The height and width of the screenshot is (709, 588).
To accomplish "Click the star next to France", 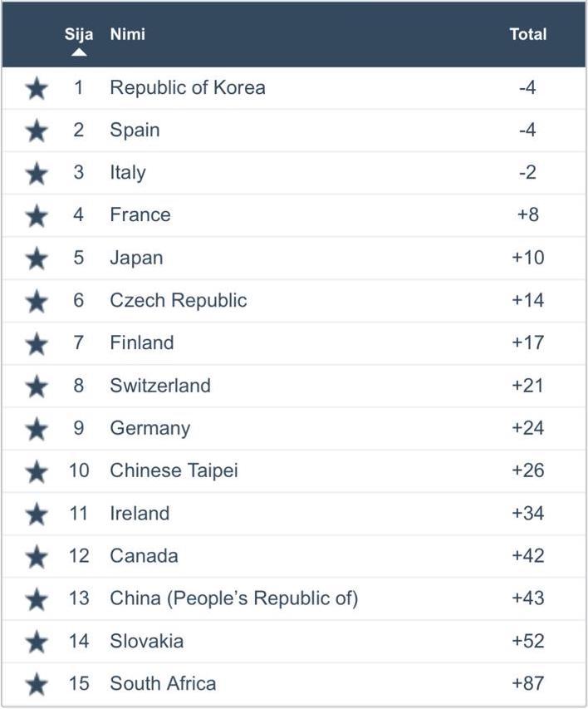I will pyautogui.click(x=36, y=215).
